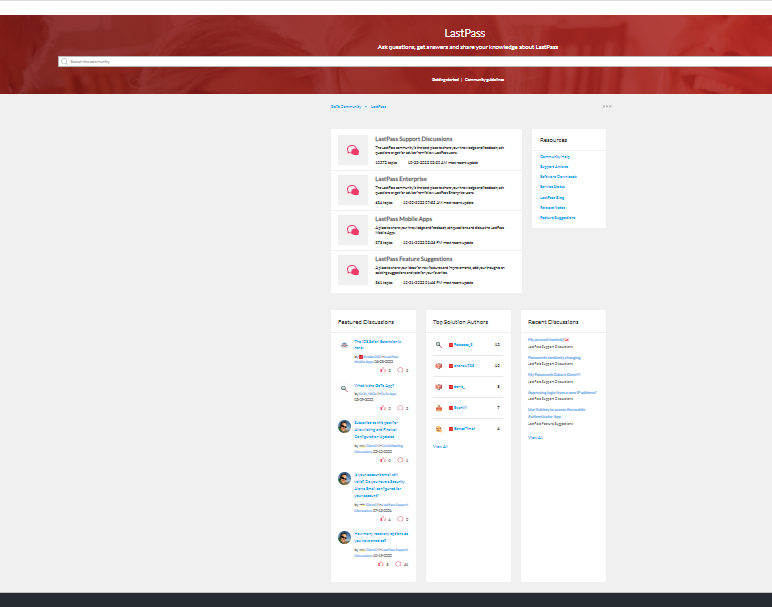Image resolution: width=772 pixels, height=607 pixels.
Task: Open the How many recovery options discussion
Action: point(381,537)
